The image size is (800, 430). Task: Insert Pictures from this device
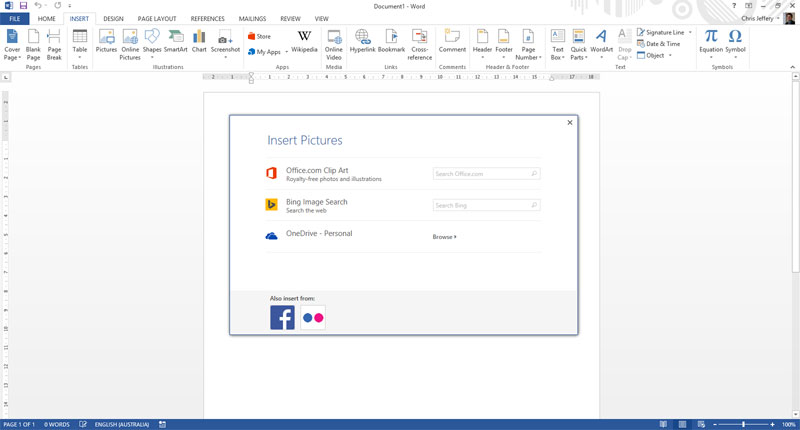point(106,41)
